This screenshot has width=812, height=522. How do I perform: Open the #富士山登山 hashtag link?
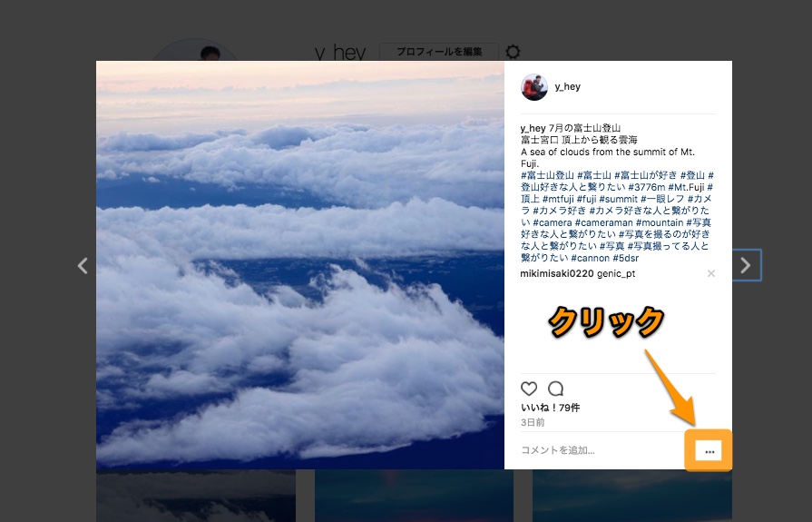point(547,175)
